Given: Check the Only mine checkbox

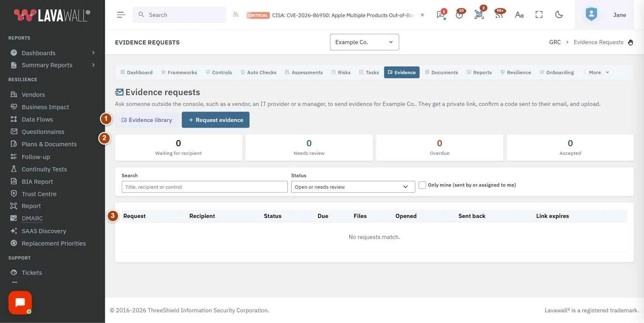Looking at the screenshot, I should (422, 185).
